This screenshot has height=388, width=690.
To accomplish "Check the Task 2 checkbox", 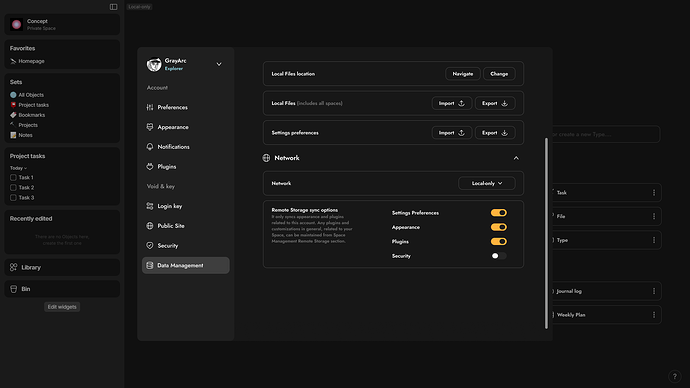I will (x=13, y=188).
